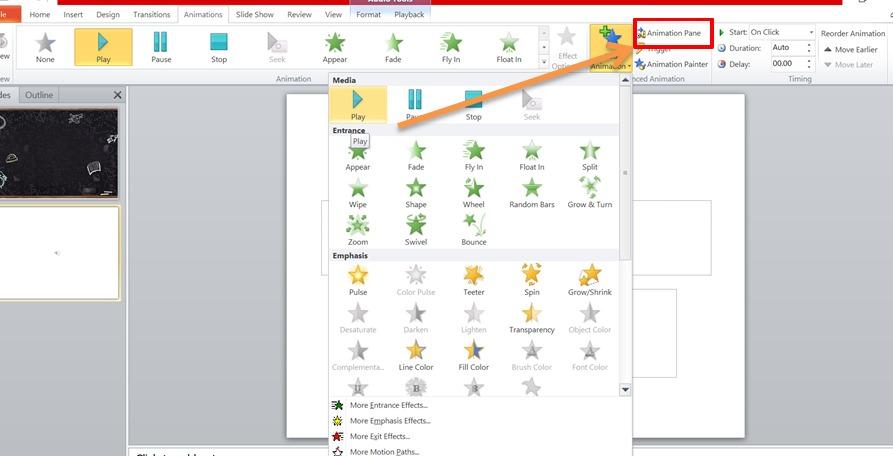Switch to the Outline pane tab
Image resolution: width=893 pixels, height=456 pixels.
pos(39,95)
